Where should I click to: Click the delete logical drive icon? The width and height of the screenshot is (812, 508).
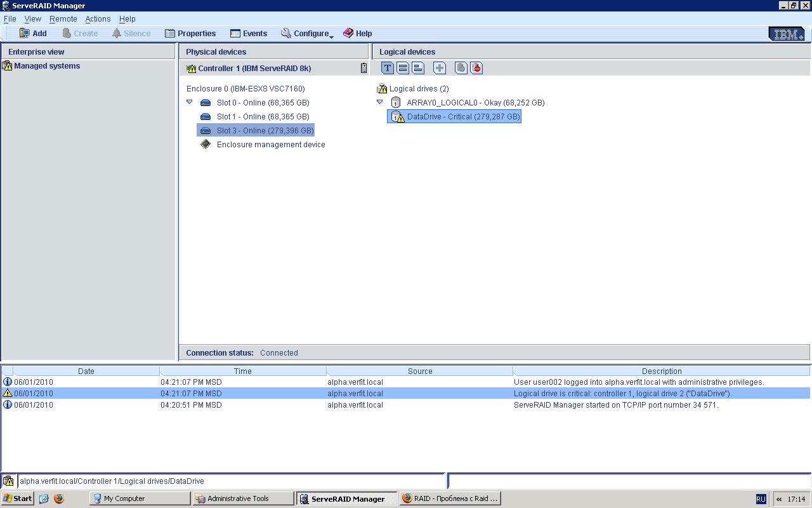click(x=476, y=68)
